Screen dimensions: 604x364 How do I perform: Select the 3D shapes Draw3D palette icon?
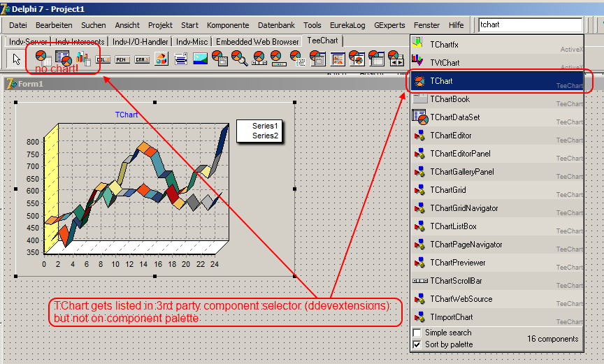pos(161,59)
